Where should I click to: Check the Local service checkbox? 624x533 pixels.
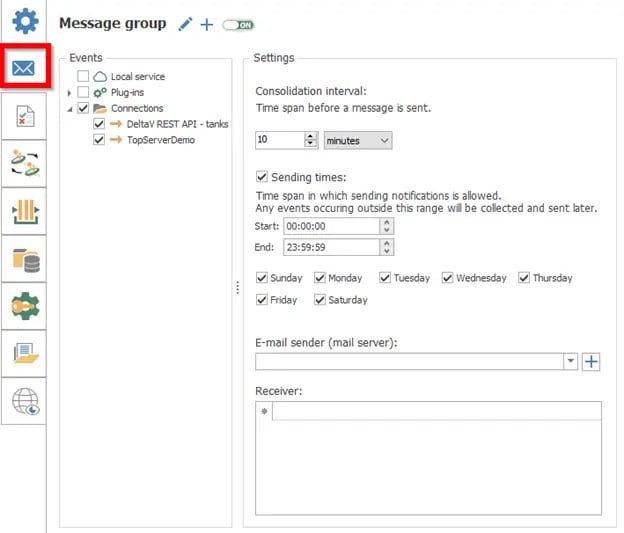[x=83, y=76]
